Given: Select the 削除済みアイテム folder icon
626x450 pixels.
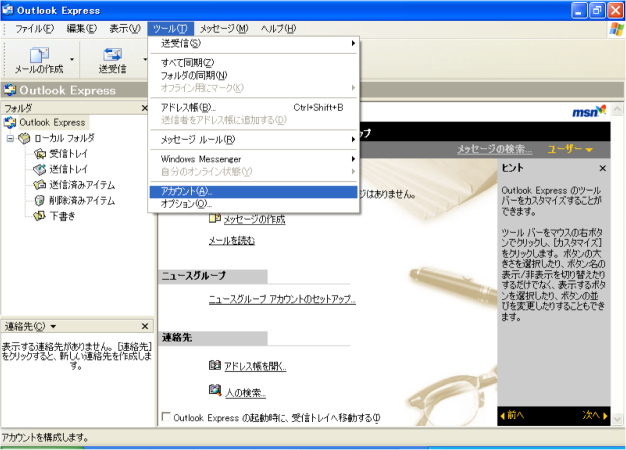Looking at the screenshot, I should (x=40, y=200).
